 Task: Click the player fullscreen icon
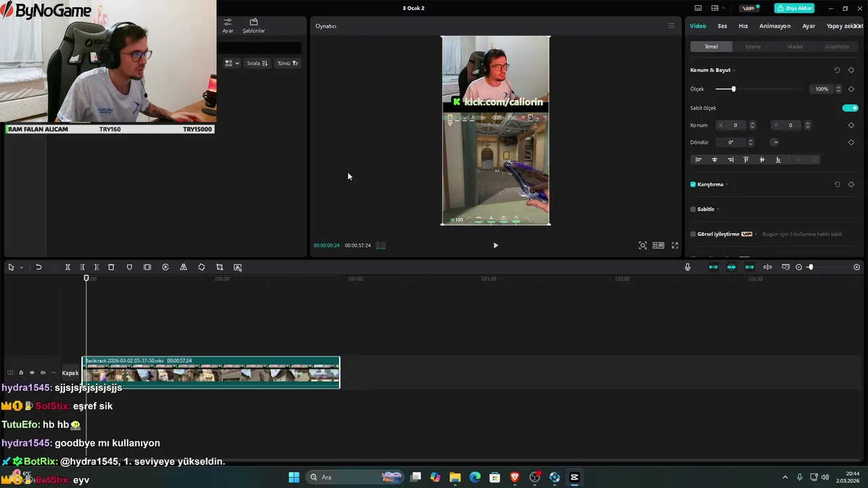675,245
